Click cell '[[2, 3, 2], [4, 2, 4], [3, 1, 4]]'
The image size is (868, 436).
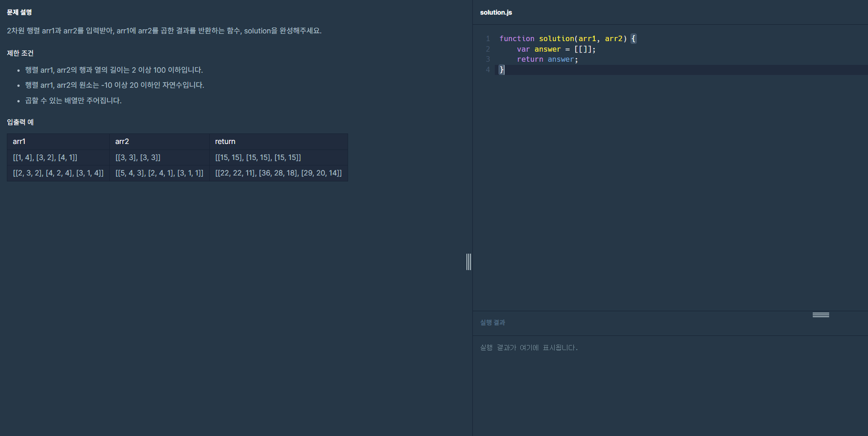(x=58, y=173)
